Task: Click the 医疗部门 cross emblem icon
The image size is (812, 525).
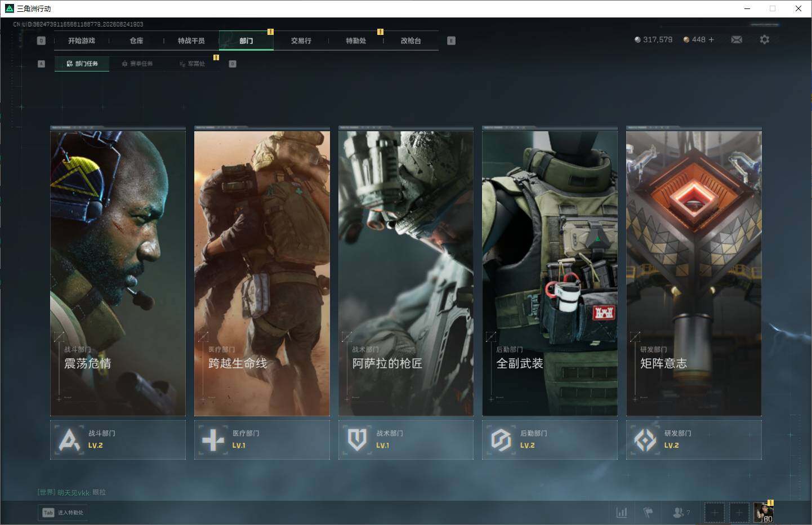Action: tap(213, 440)
